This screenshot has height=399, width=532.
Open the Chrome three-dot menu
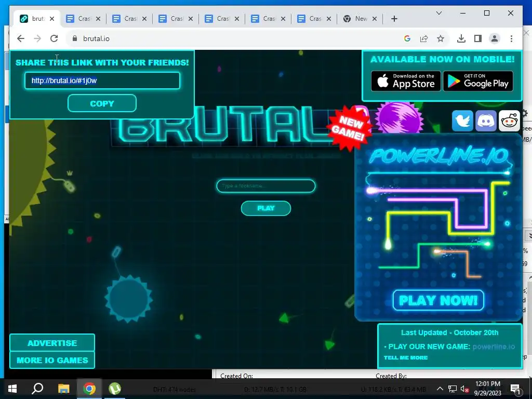511,38
